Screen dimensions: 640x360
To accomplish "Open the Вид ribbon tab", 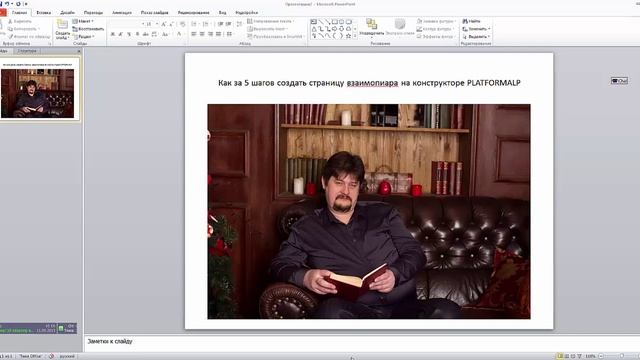I will 222,13.
